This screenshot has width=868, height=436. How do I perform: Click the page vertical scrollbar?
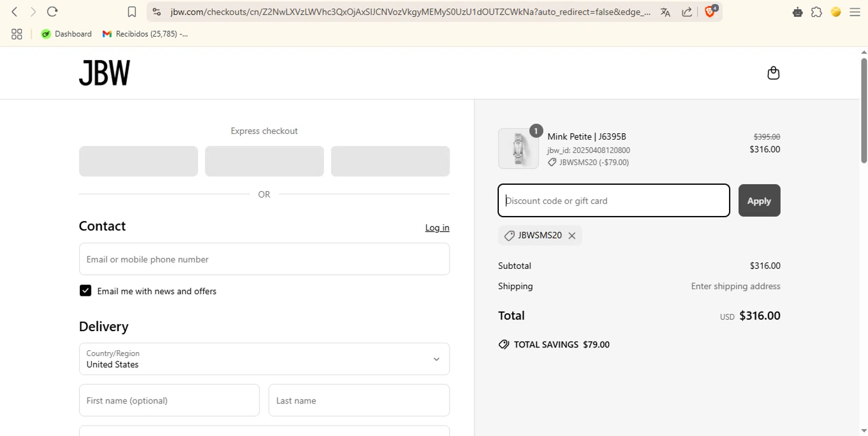pyautogui.click(x=863, y=110)
